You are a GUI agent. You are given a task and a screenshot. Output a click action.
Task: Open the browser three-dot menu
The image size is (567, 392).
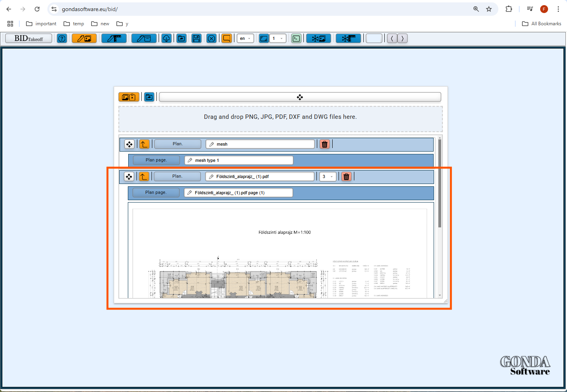(x=558, y=9)
